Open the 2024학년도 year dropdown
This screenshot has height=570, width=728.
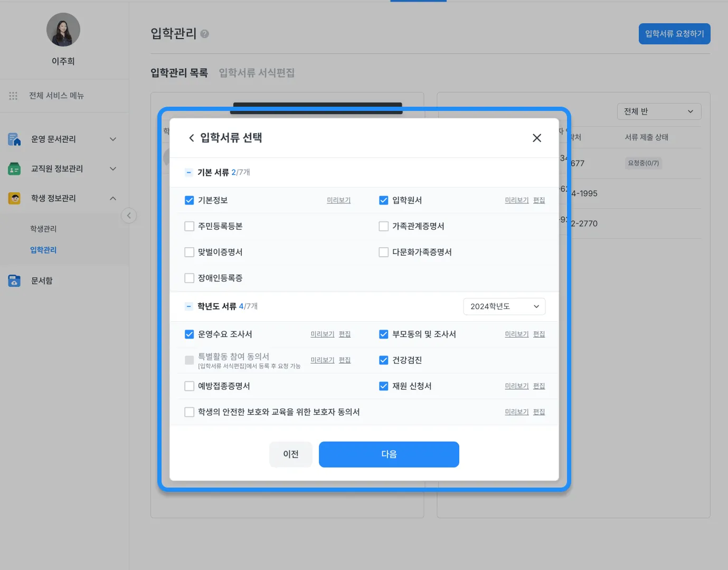pyautogui.click(x=504, y=306)
